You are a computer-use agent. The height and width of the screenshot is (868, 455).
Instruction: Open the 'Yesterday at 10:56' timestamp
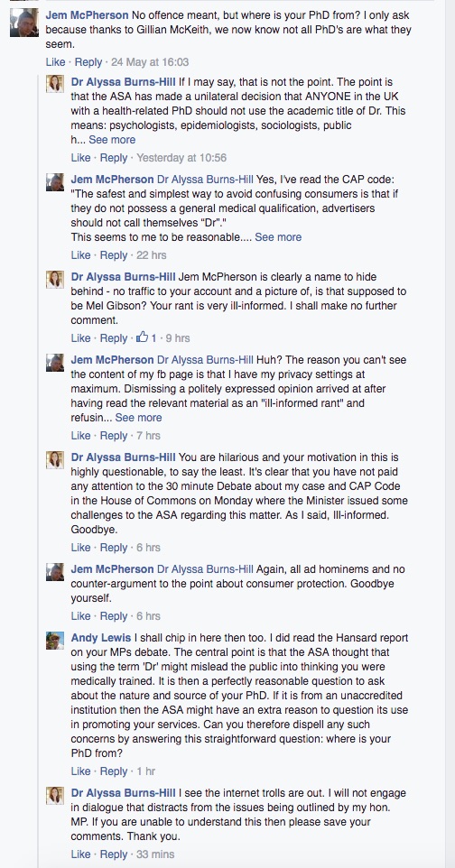181,158
